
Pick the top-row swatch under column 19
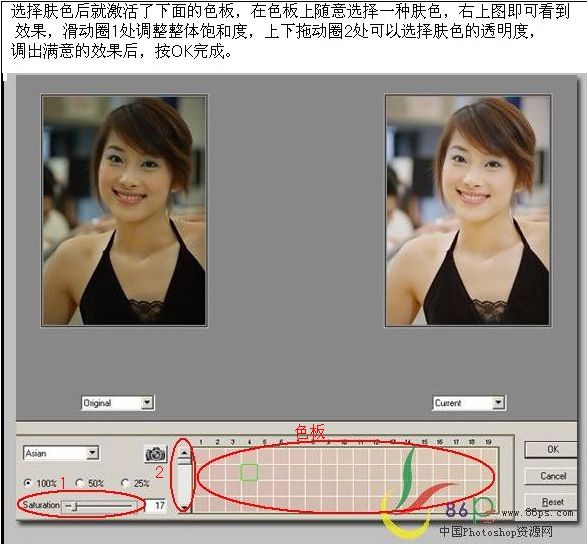(489, 456)
